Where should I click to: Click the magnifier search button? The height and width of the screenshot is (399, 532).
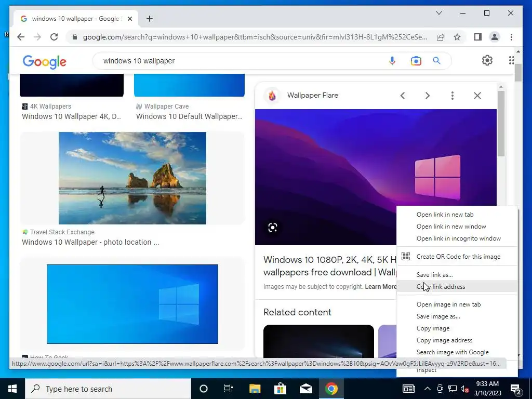(x=436, y=61)
